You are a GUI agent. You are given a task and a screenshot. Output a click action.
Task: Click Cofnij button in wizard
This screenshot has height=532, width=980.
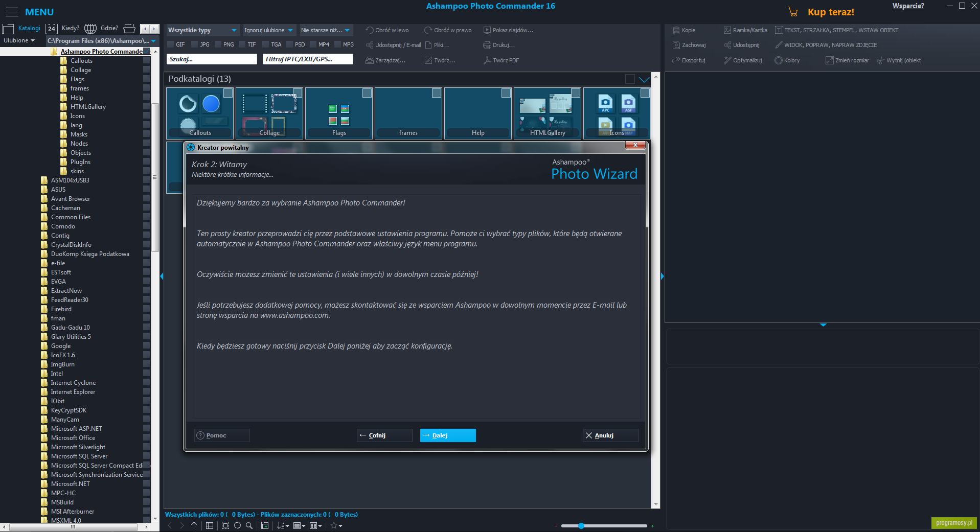[384, 435]
